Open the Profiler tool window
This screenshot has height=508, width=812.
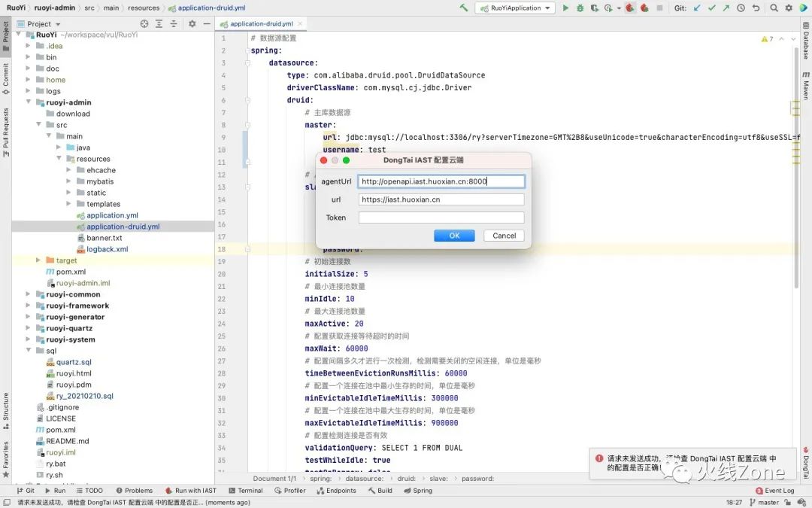pos(290,491)
